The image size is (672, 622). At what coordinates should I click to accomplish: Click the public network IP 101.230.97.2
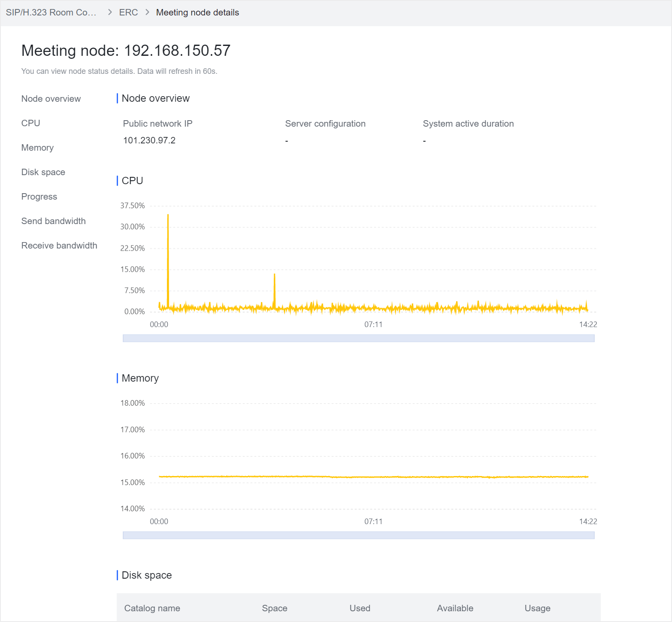click(149, 140)
